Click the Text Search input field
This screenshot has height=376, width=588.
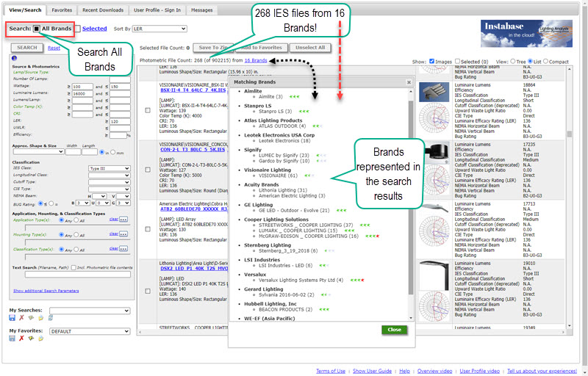coord(78,275)
